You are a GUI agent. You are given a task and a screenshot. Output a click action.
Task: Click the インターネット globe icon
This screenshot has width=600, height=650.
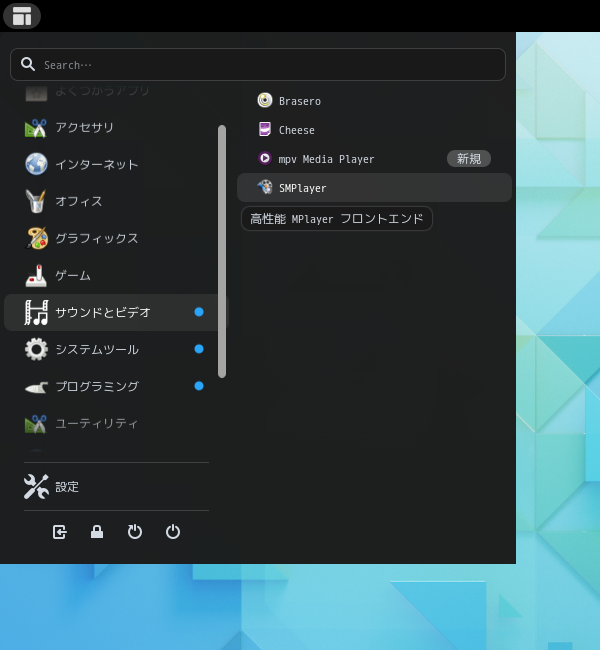coord(36,164)
